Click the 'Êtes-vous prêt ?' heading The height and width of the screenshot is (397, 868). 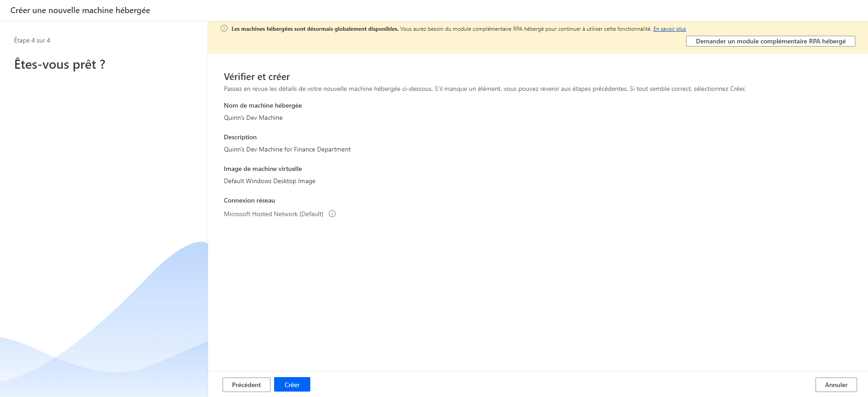60,65
